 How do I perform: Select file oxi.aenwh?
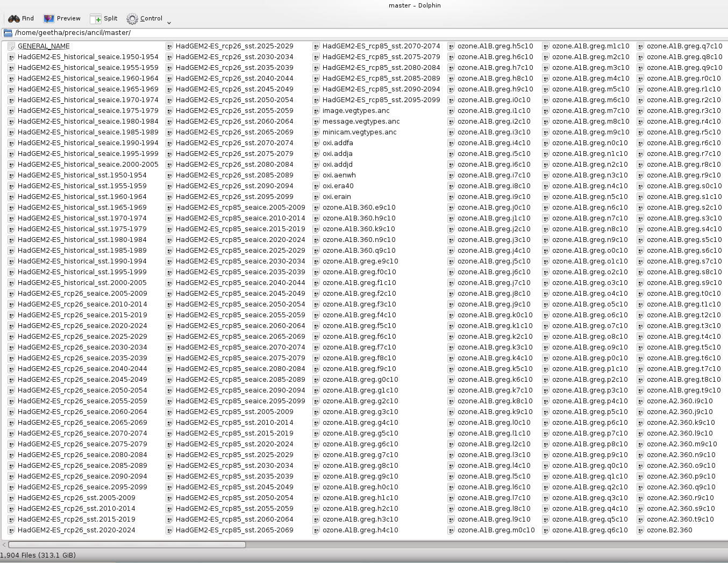pyautogui.click(x=339, y=175)
